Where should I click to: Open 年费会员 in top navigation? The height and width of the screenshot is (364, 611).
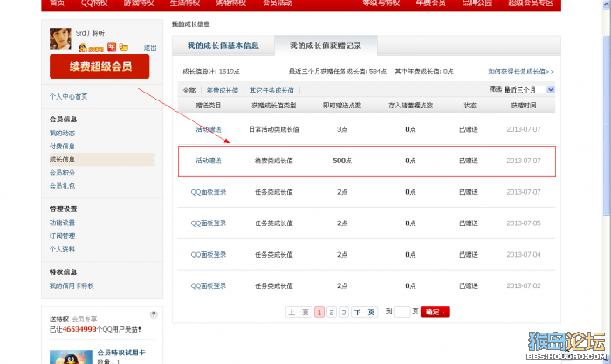coord(430,3)
